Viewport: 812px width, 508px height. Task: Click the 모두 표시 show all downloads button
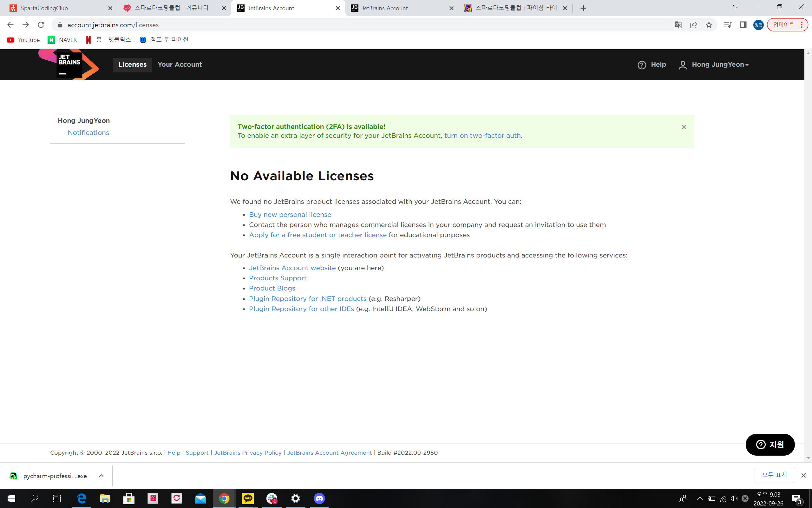775,475
